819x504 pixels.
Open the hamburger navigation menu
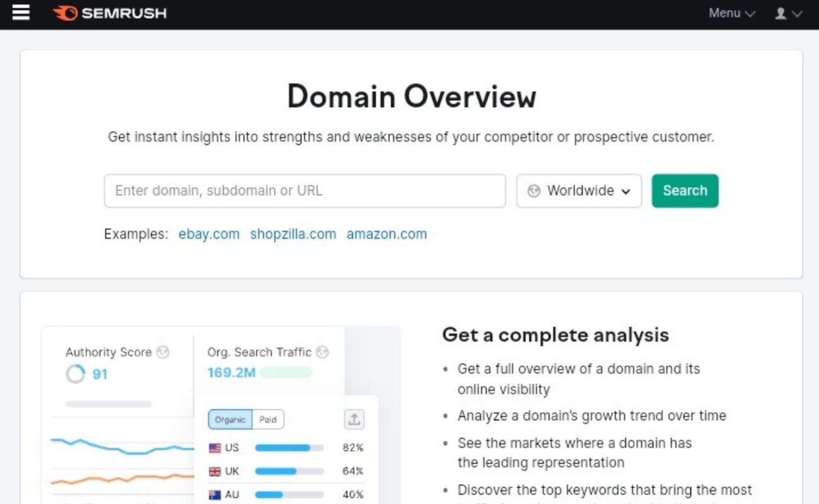[21, 13]
